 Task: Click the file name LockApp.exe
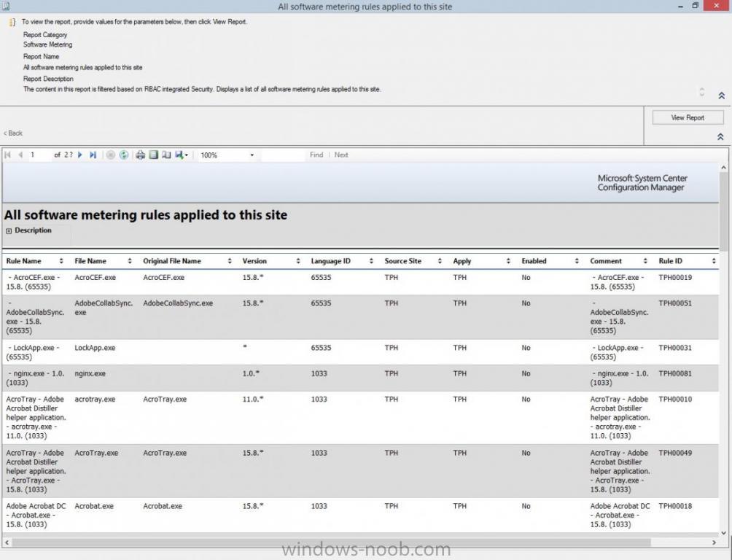pos(95,348)
